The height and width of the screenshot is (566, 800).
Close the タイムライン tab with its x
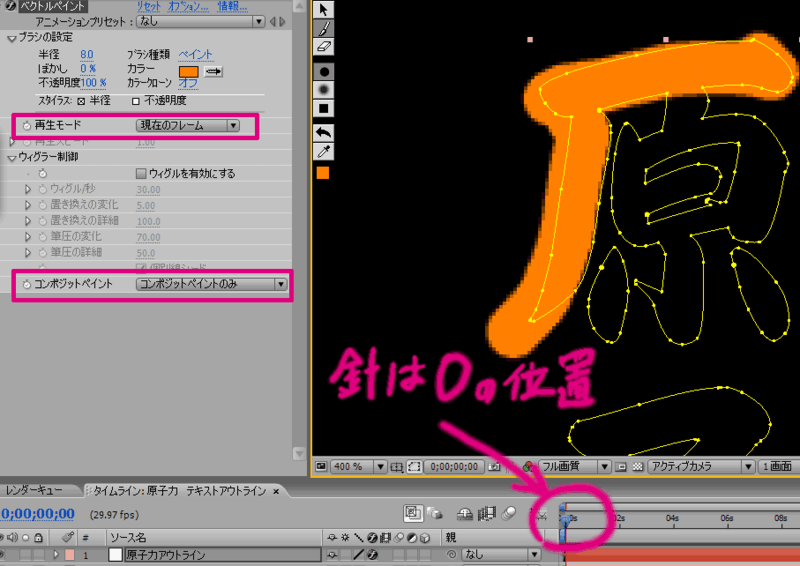(x=276, y=491)
